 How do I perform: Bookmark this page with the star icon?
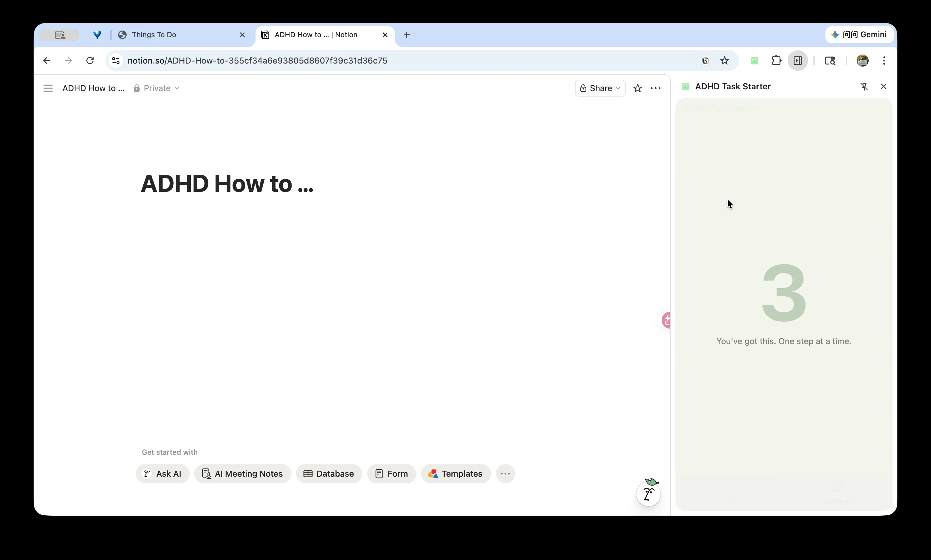[x=724, y=61]
